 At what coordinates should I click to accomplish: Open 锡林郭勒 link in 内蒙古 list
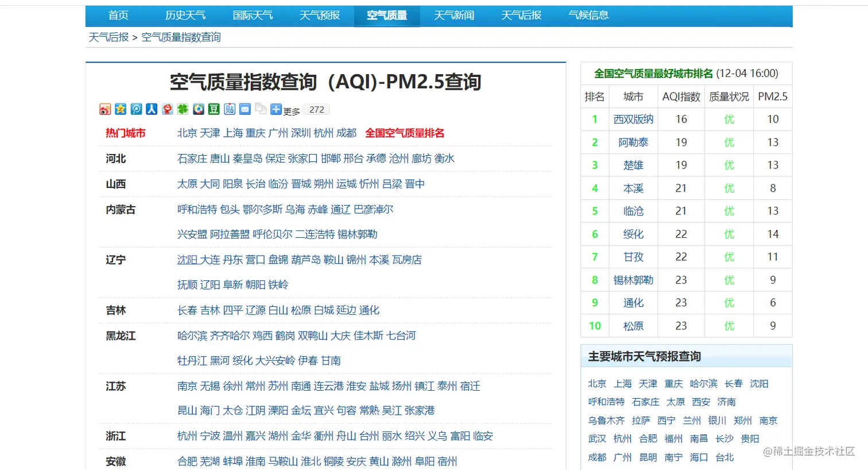pos(357,234)
